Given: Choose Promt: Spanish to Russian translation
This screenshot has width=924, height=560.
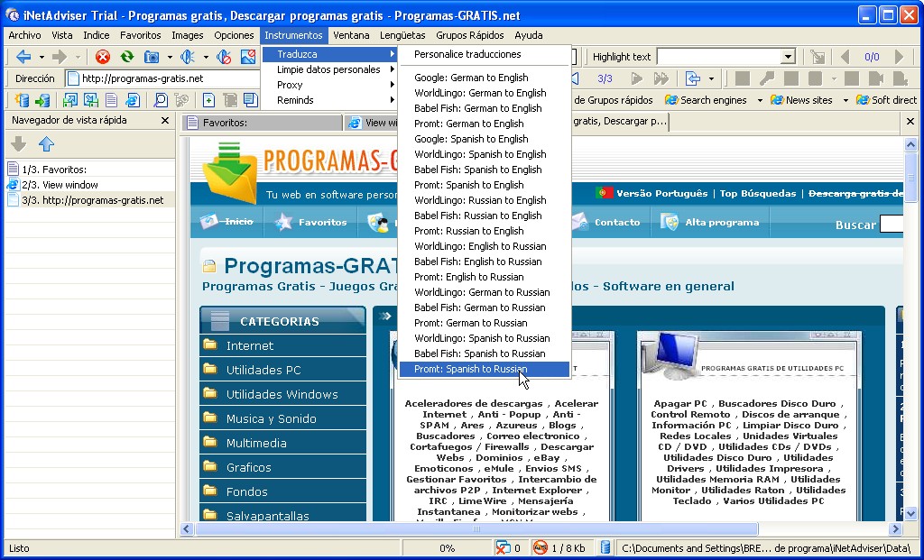Looking at the screenshot, I should point(485,369).
